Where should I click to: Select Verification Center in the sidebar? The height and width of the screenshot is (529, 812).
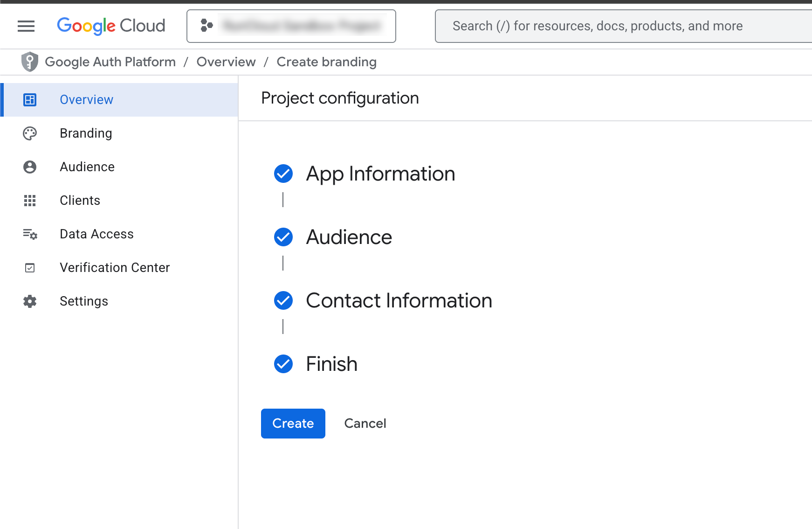115,268
